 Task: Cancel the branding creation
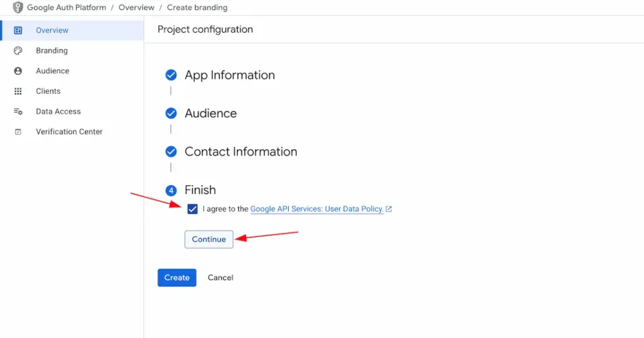pos(221,278)
